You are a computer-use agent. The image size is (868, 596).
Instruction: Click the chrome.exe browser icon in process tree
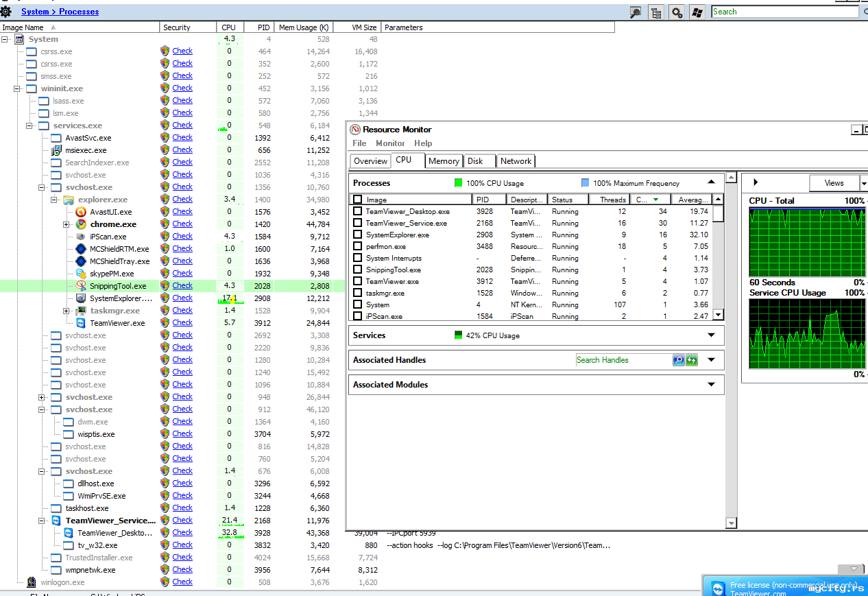[x=81, y=224]
